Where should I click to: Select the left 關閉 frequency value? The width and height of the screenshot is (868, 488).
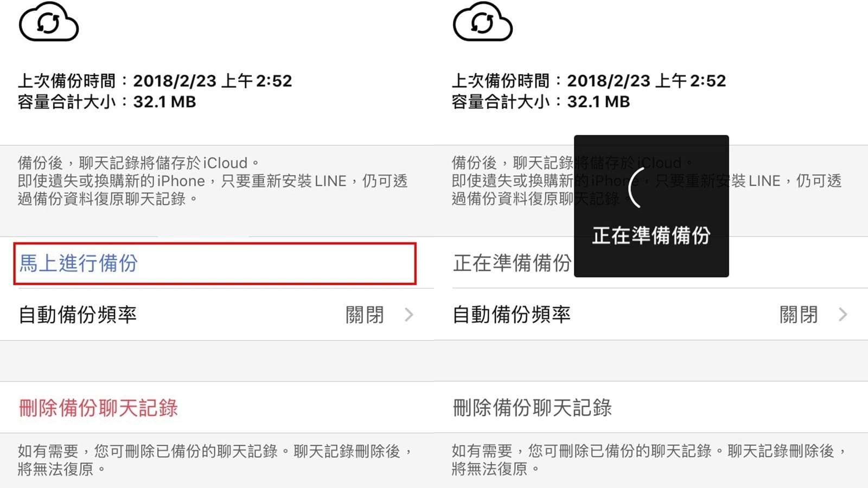point(365,314)
